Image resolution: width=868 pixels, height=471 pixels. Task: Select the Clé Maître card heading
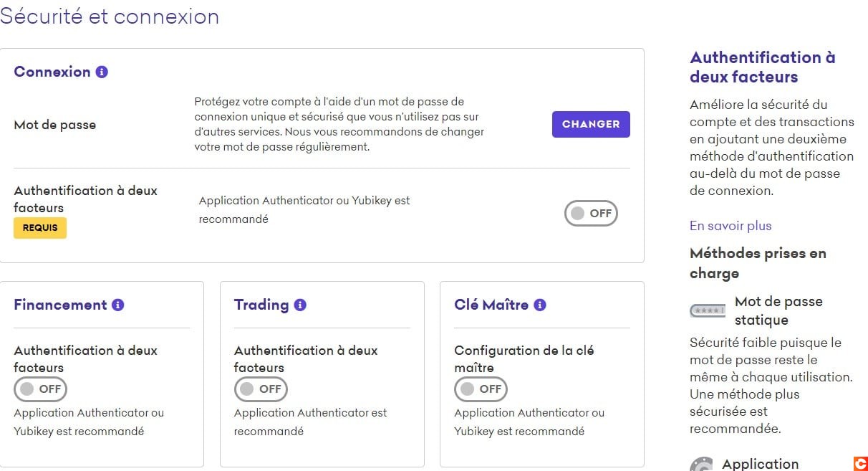pyautogui.click(x=491, y=305)
